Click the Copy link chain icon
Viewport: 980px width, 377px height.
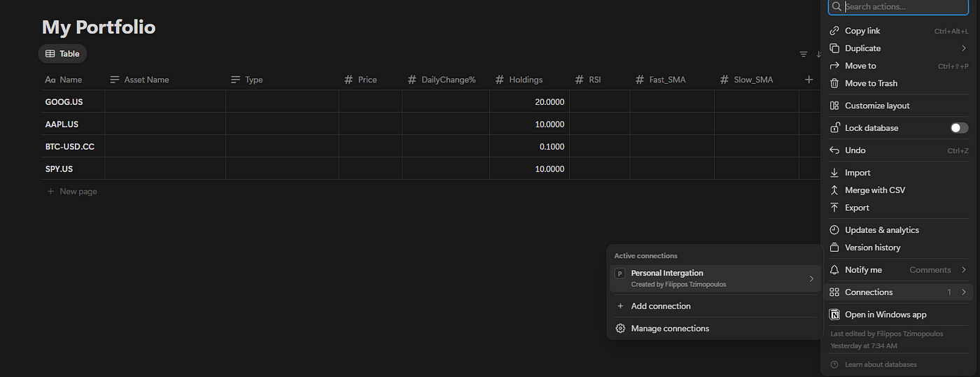[x=834, y=31]
